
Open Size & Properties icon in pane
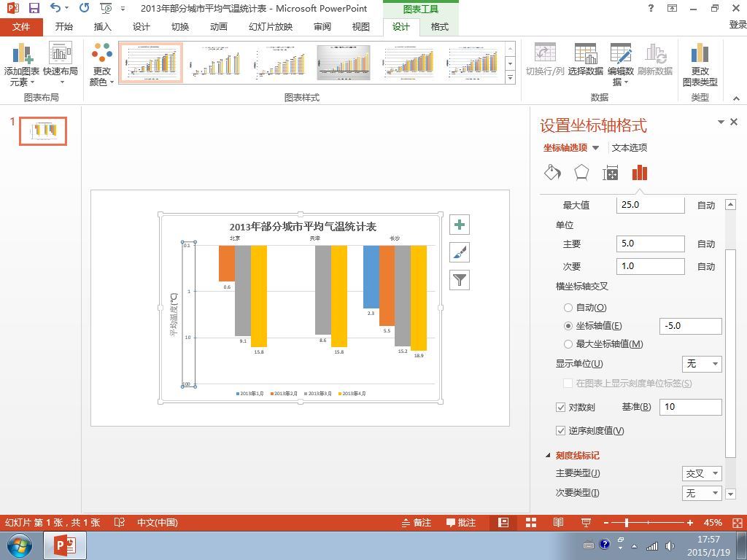pyautogui.click(x=611, y=172)
